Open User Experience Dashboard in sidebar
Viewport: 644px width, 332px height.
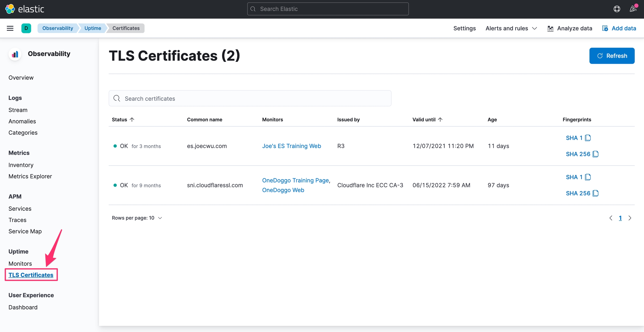[23, 307]
